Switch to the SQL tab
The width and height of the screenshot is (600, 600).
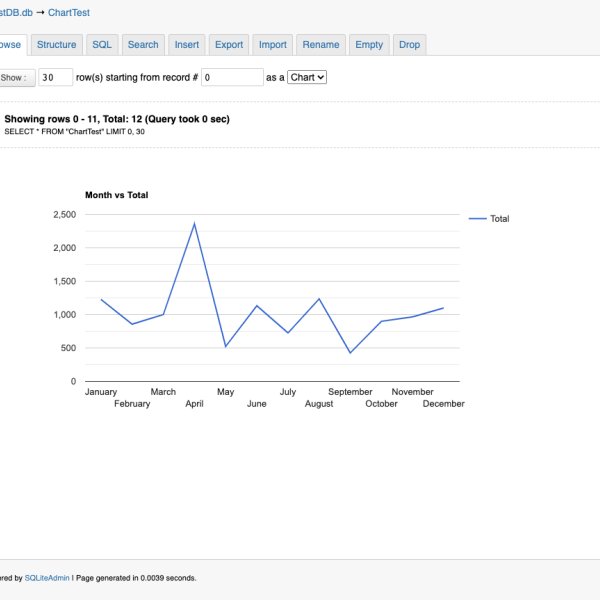pos(102,44)
